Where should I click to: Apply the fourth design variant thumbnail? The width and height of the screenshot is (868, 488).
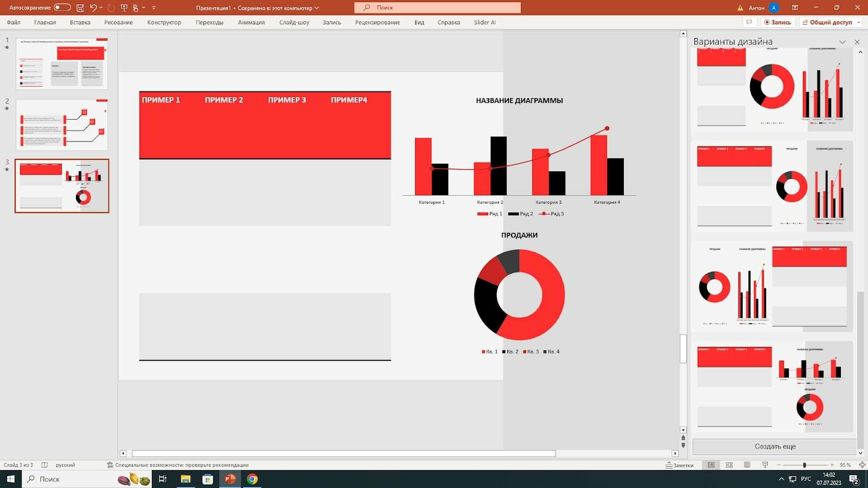[772, 386]
